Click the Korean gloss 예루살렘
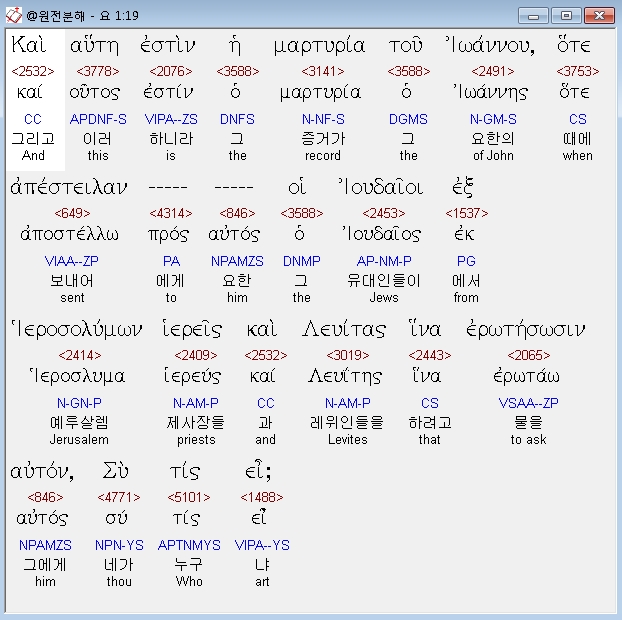This screenshot has height=620, width=622. pos(79,423)
